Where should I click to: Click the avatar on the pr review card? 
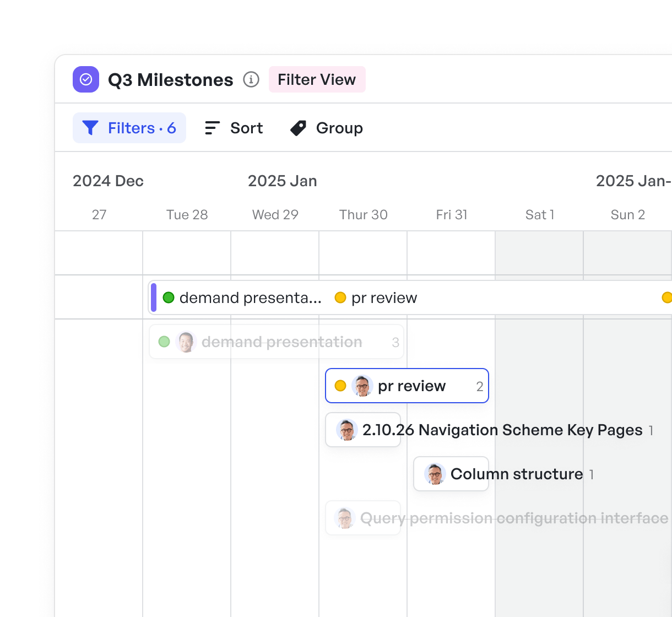(362, 386)
